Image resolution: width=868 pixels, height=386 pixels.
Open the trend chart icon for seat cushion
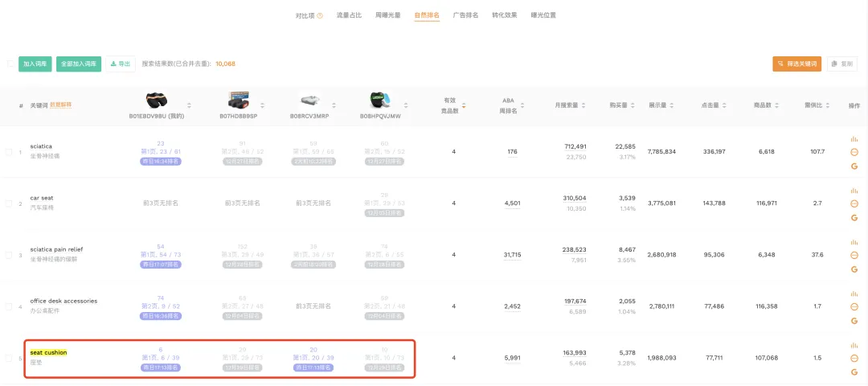pyautogui.click(x=854, y=345)
